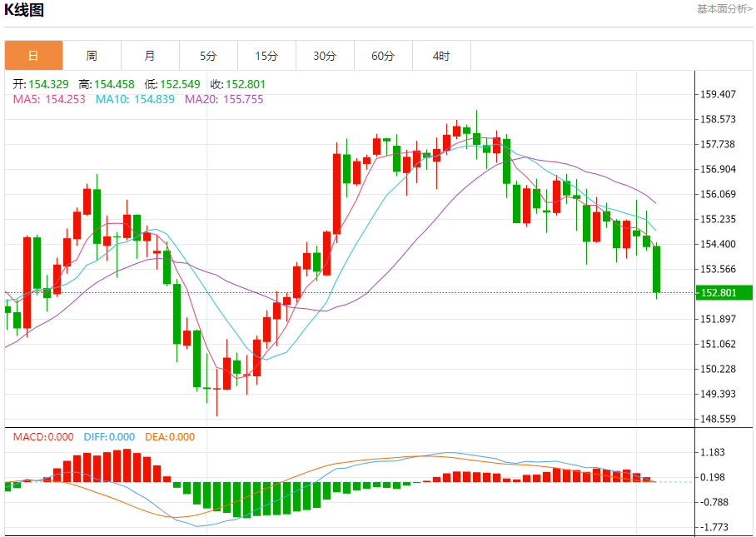Click the current price label 152.801
This screenshot has width=756, height=537.
coord(724,292)
